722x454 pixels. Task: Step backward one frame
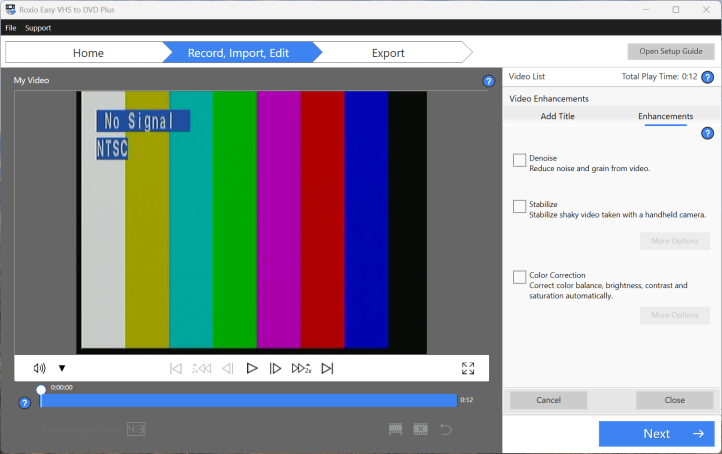pos(227,368)
